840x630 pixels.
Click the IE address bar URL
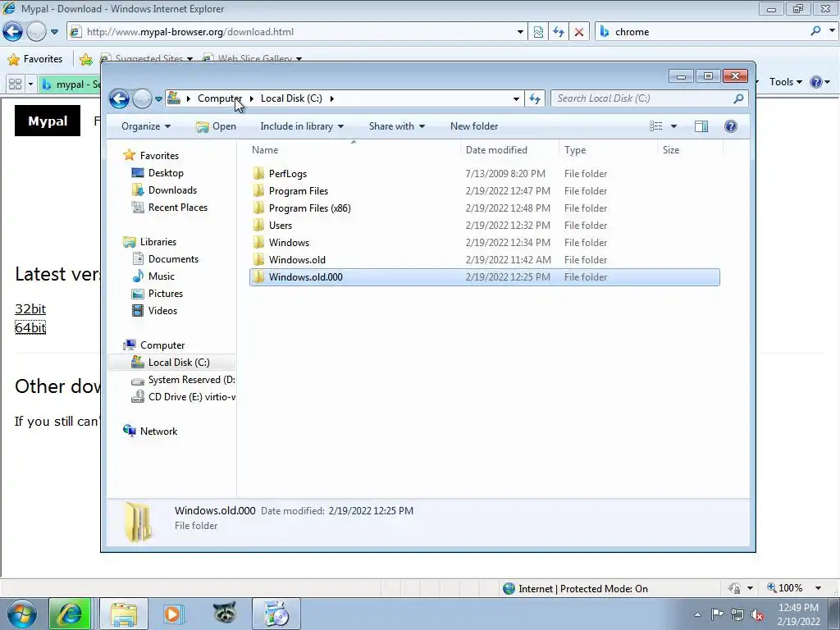point(190,32)
